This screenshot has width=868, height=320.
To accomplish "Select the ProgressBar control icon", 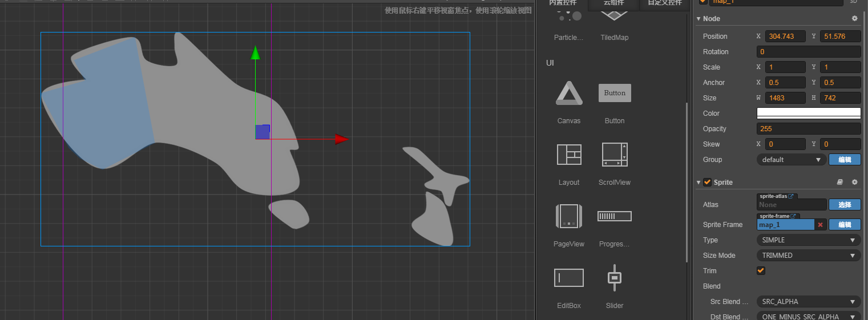I will [x=615, y=216].
